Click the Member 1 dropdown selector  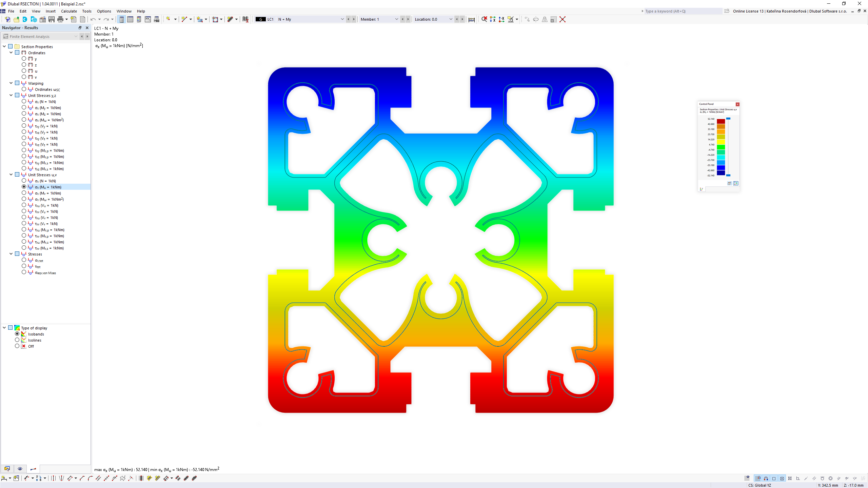click(379, 19)
